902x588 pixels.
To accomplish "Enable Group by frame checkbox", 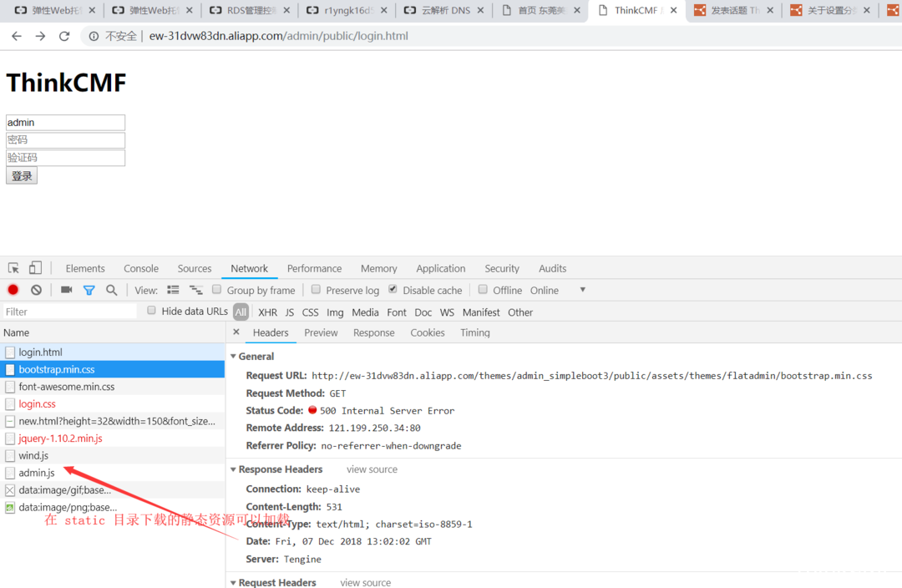I will click(x=217, y=289).
